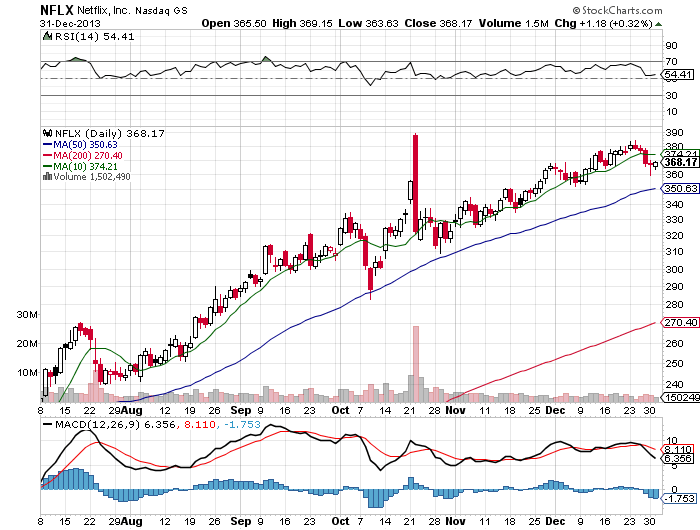The image size is (700, 530).
Task: Click the blue -1.753 MACD legend value
Action: (242, 424)
